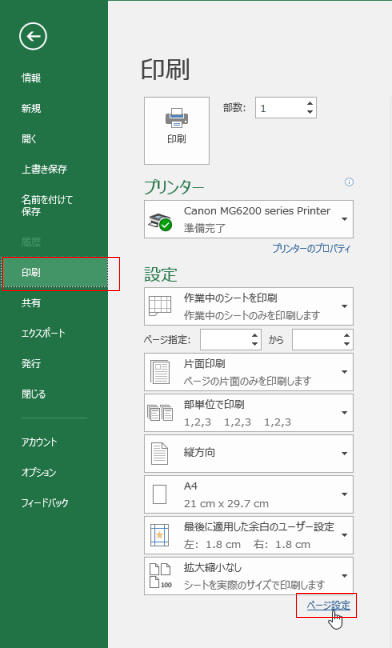Open the 最後に適用した余白 margins dropdown
The height and width of the screenshot is (648, 392).
coord(249,535)
